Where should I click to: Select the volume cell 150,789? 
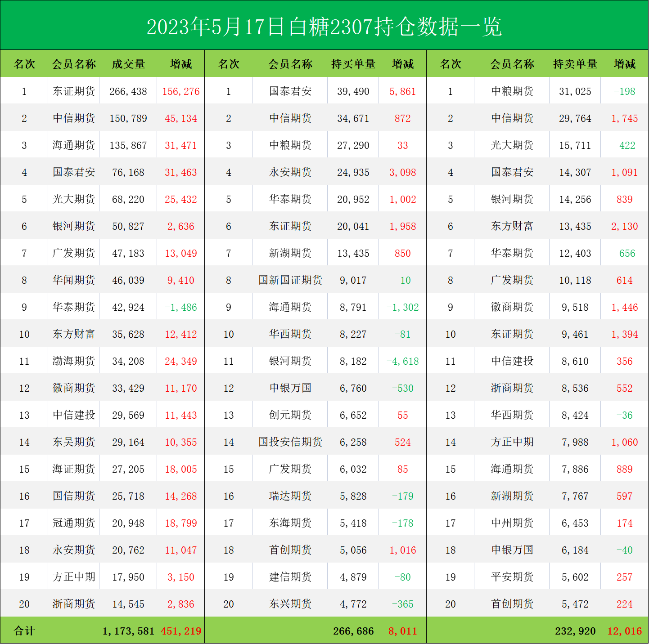[x=128, y=118]
